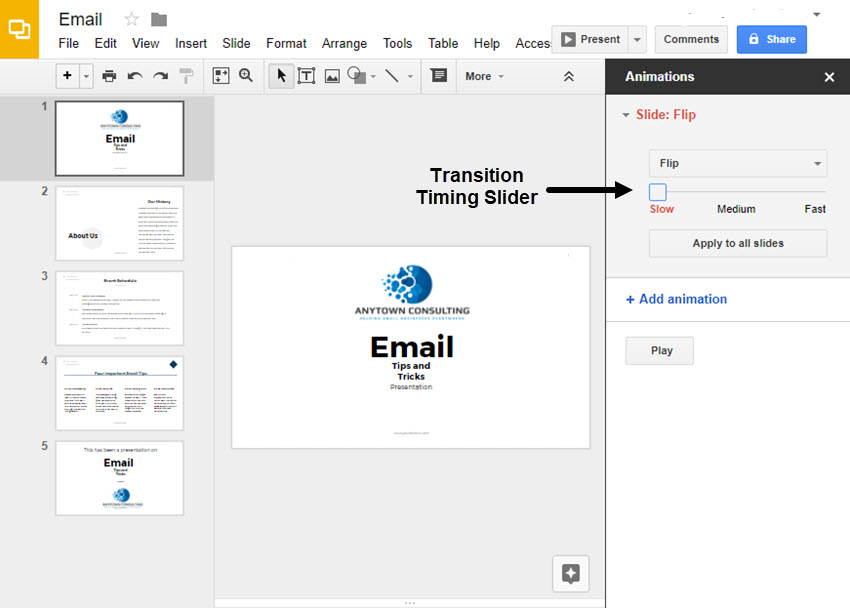Click the new slide plus button

(67, 76)
